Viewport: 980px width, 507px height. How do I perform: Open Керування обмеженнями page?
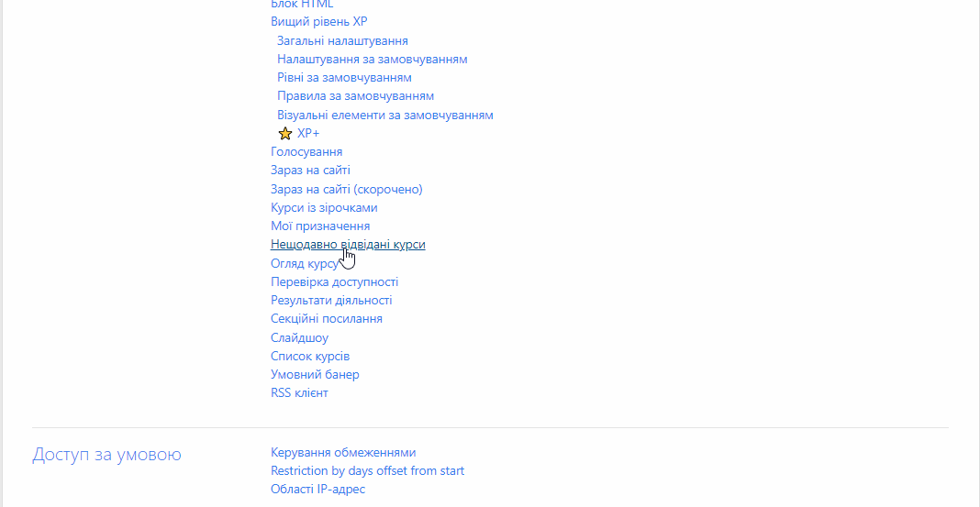pyautogui.click(x=343, y=453)
